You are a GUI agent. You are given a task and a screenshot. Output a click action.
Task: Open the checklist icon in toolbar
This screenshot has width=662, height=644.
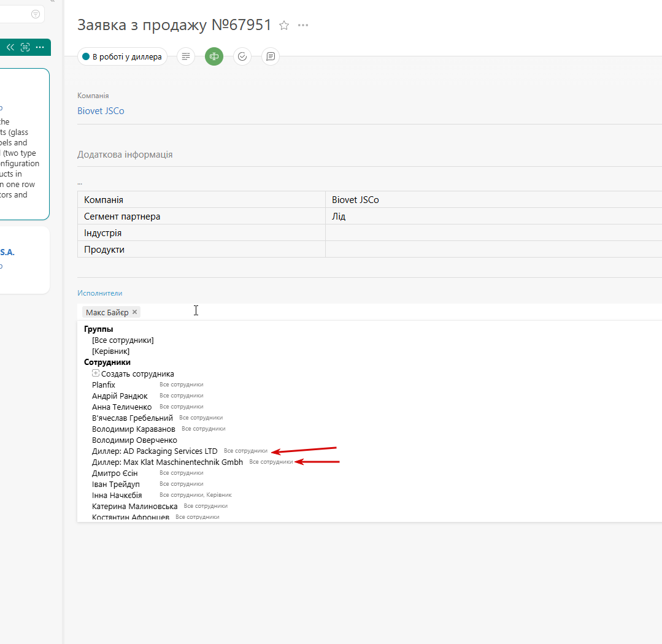[242, 56]
